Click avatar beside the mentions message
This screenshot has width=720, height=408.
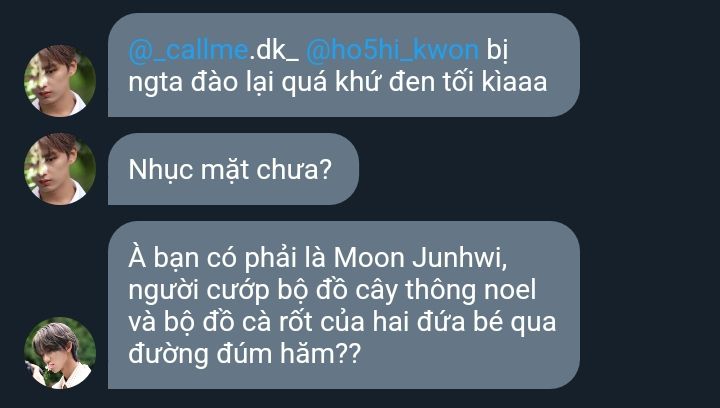pos(60,81)
